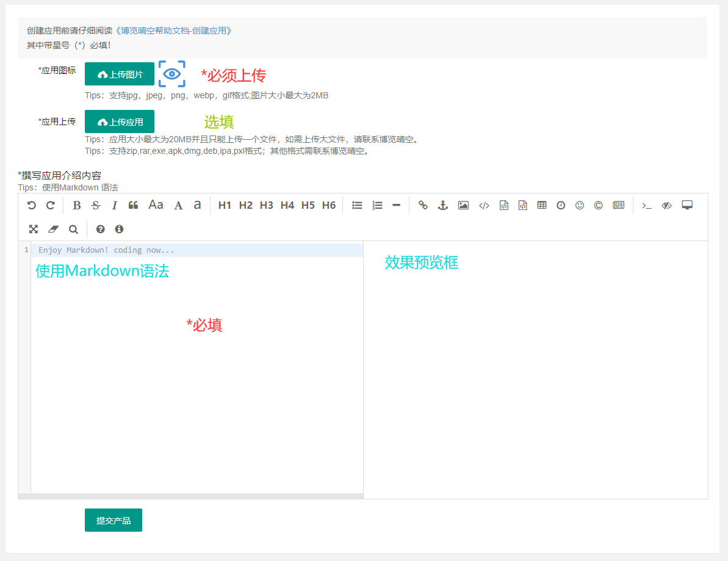Screen dimensions: 728x561
Task: Show editor info about icon
Action: pyautogui.click(x=120, y=229)
